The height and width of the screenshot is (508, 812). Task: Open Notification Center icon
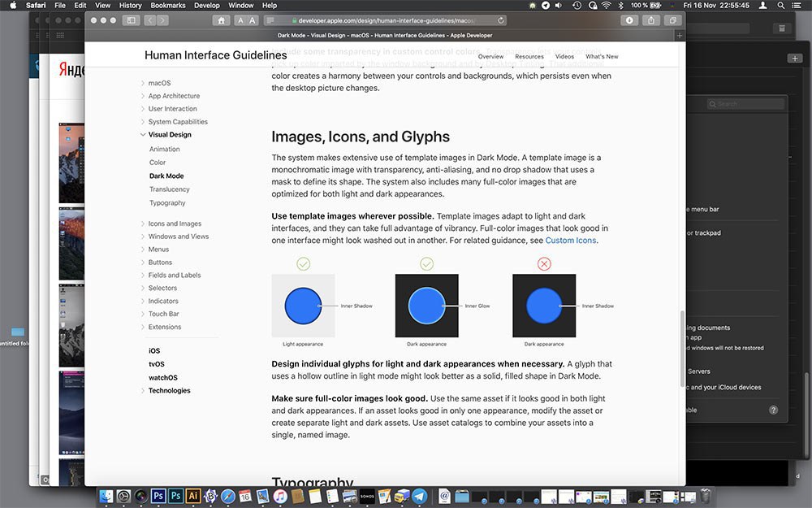point(796,5)
